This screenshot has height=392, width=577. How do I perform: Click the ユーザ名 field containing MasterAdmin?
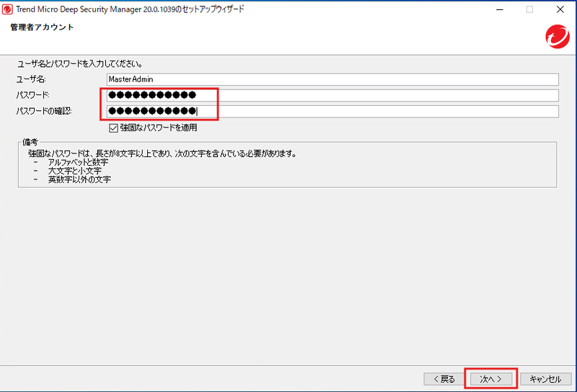[332, 79]
